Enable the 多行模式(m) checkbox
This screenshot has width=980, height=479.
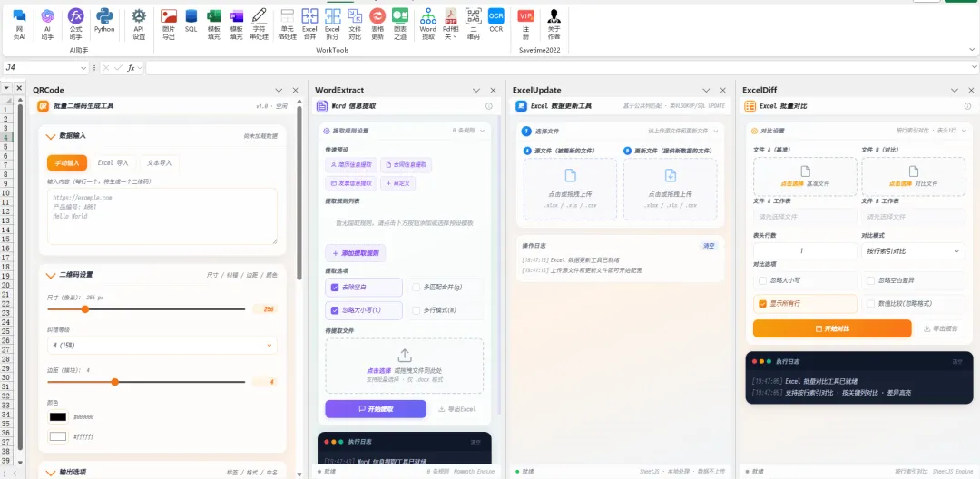point(416,309)
